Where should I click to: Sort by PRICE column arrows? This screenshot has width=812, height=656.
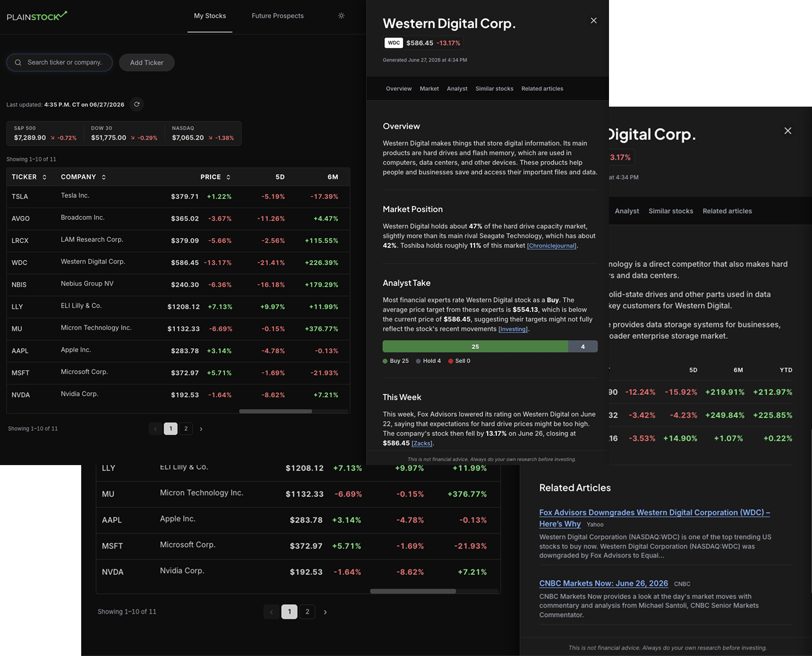[228, 177]
